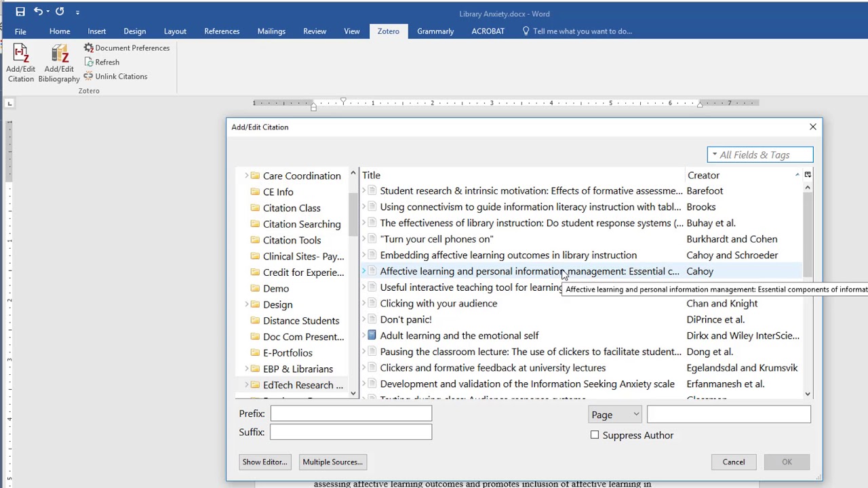Click the lightbulb Tell me icon
This screenshot has width=868, height=488.
(526, 31)
